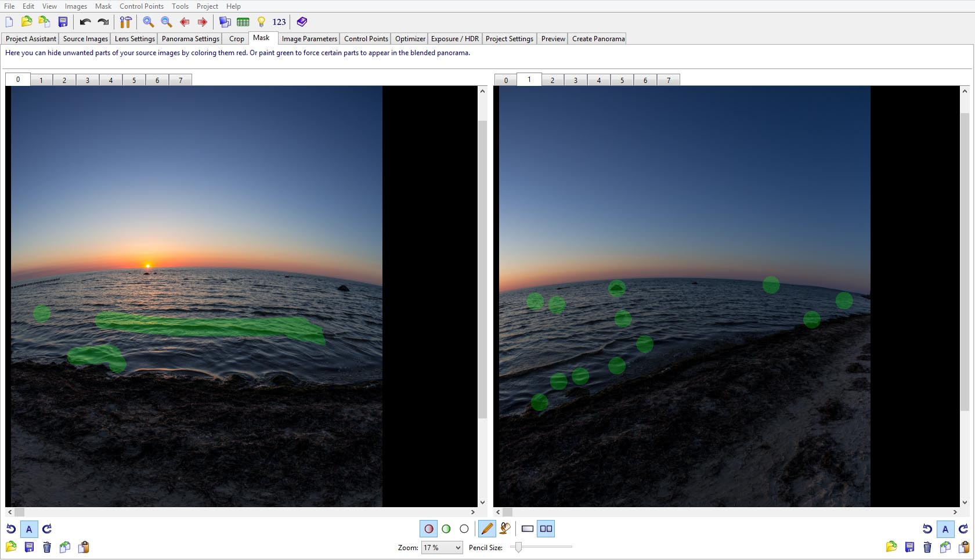Click the light bulb toolbar icon
Viewport: 975px width, 560px height.
[x=261, y=22]
